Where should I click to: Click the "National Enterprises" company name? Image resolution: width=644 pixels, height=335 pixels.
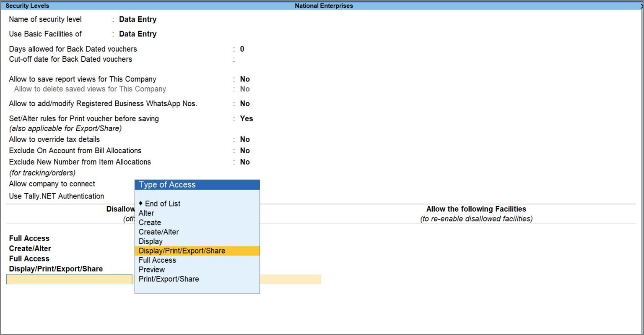(x=323, y=5)
